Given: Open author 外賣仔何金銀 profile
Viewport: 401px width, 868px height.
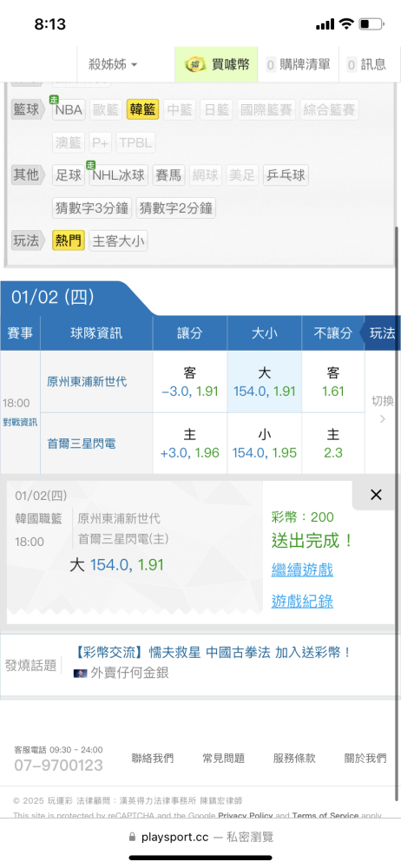Looking at the screenshot, I should [129, 674].
